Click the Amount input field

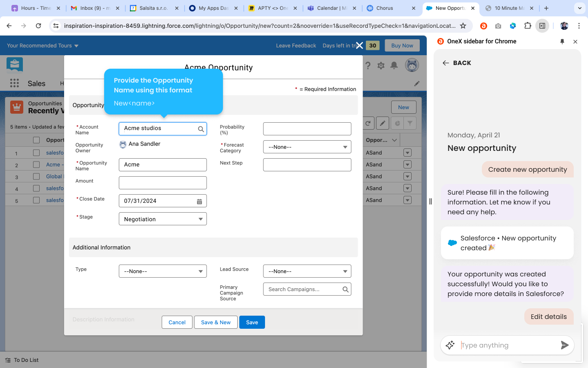click(x=163, y=183)
